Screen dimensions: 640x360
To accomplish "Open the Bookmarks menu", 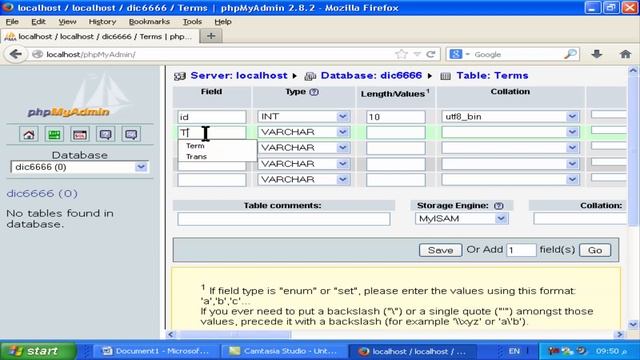I will click(149, 22).
